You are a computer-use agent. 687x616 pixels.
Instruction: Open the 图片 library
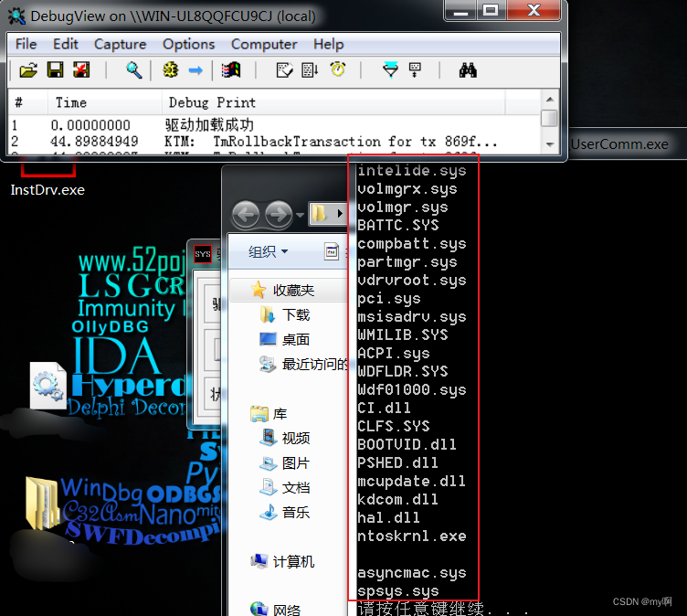coord(285,463)
